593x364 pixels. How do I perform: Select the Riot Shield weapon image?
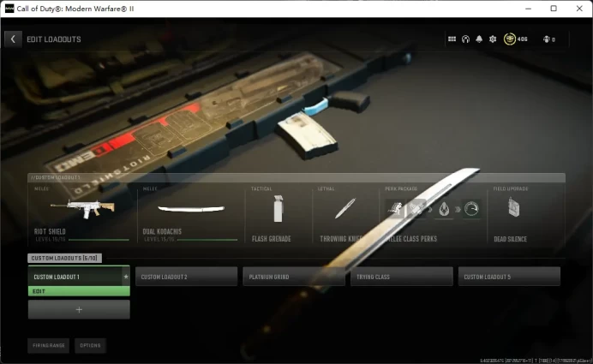point(82,208)
